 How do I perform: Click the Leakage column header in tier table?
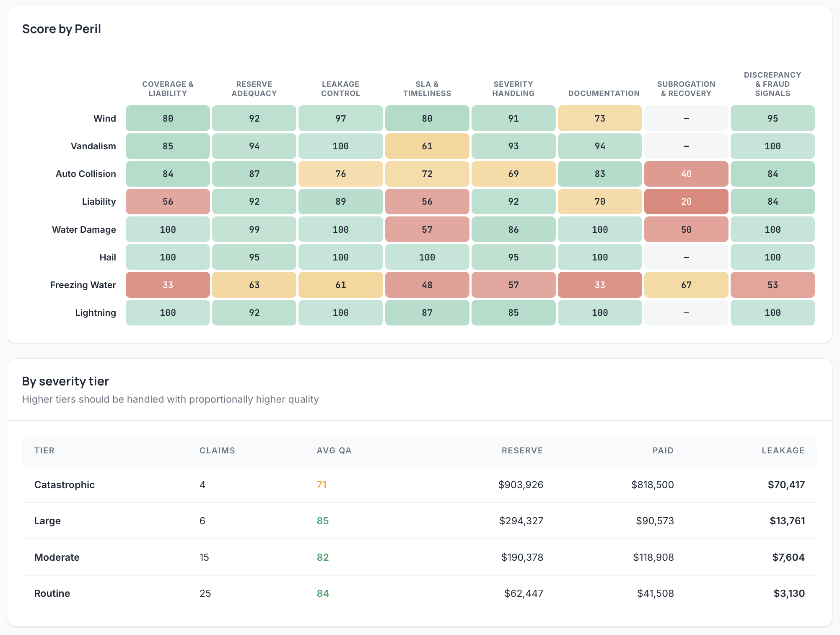(x=783, y=450)
